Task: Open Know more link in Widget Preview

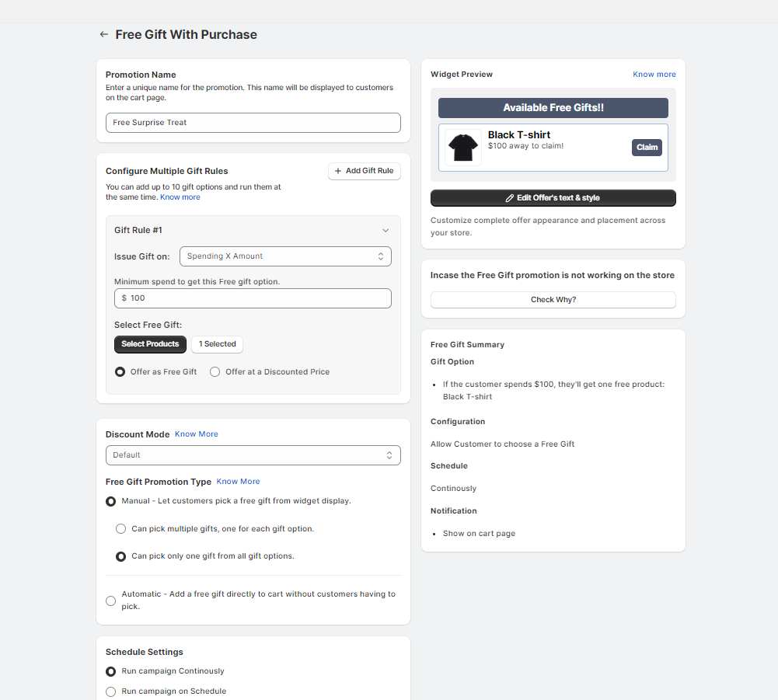Action: coord(654,75)
